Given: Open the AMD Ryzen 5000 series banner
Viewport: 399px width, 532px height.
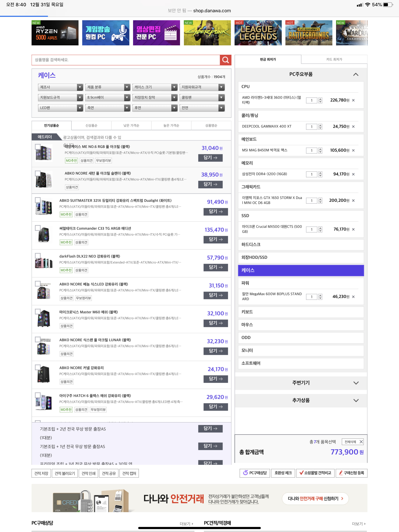Looking at the screenshot, I should (55, 33).
